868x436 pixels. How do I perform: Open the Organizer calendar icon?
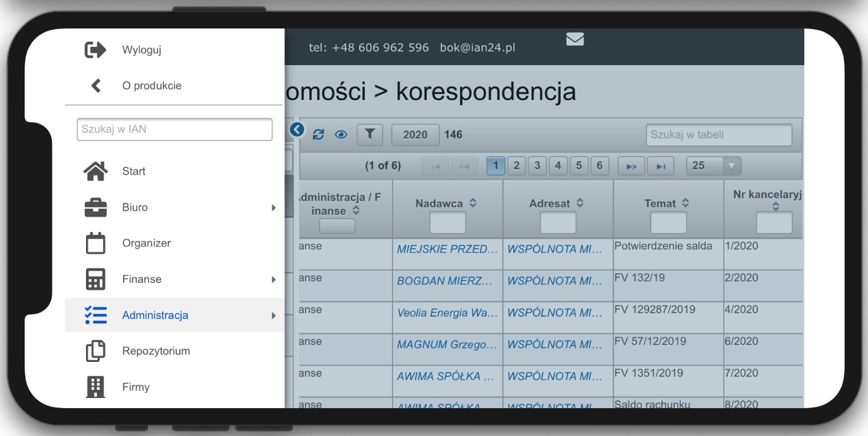95,243
